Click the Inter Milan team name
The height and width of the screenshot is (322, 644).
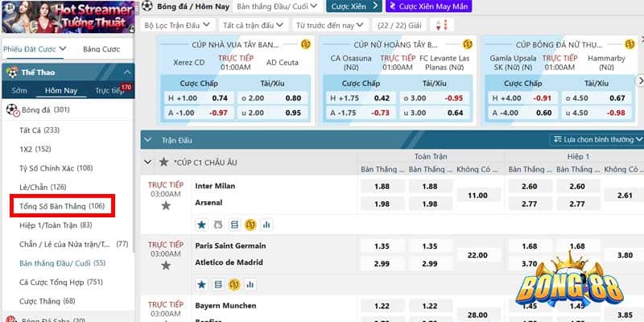[x=215, y=186]
